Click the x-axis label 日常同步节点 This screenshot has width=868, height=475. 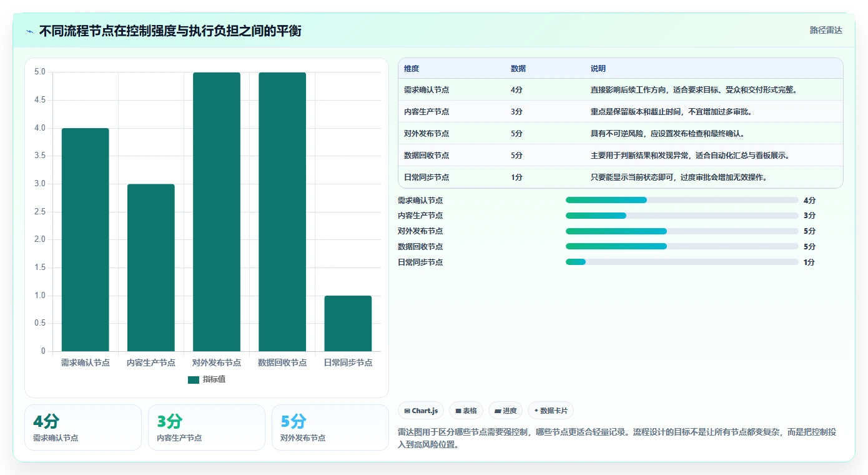tap(348, 362)
